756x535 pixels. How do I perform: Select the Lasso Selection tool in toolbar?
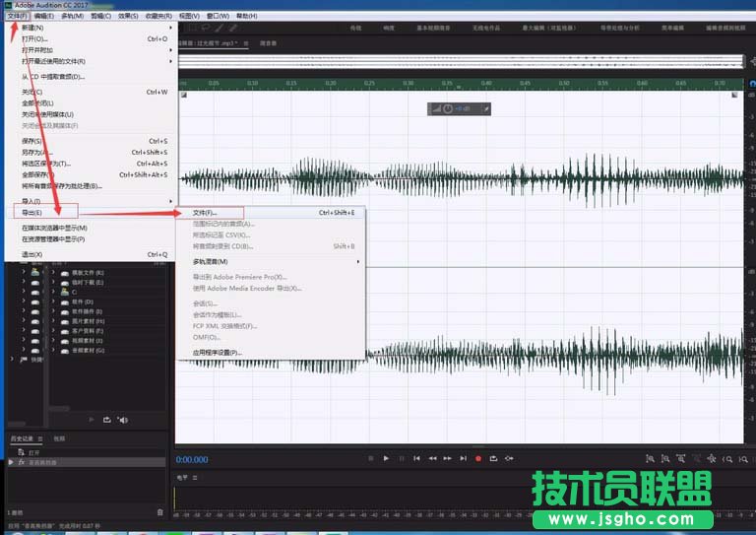tap(206, 28)
